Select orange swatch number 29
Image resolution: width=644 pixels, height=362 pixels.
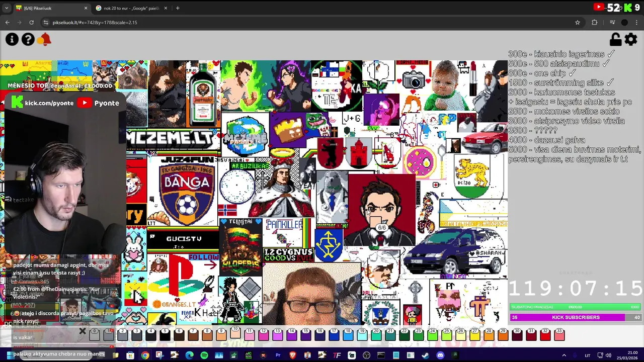coord(503,335)
